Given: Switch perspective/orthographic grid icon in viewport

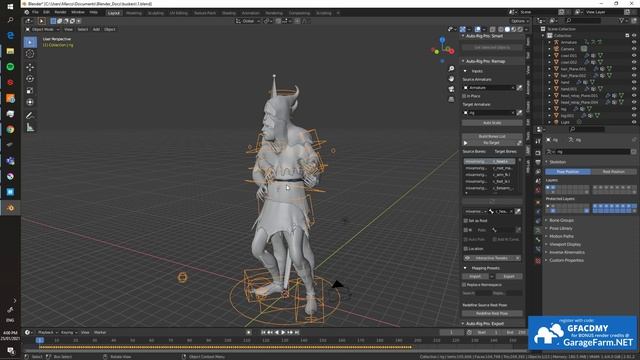Looking at the screenshot, I should coord(451,99).
